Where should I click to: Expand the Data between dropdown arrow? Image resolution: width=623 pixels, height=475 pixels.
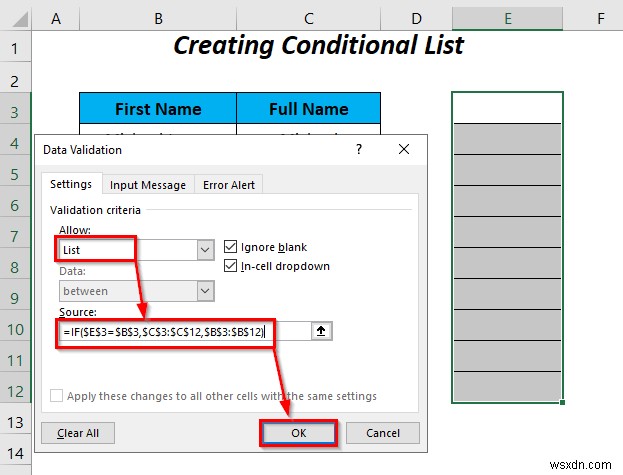click(205, 291)
